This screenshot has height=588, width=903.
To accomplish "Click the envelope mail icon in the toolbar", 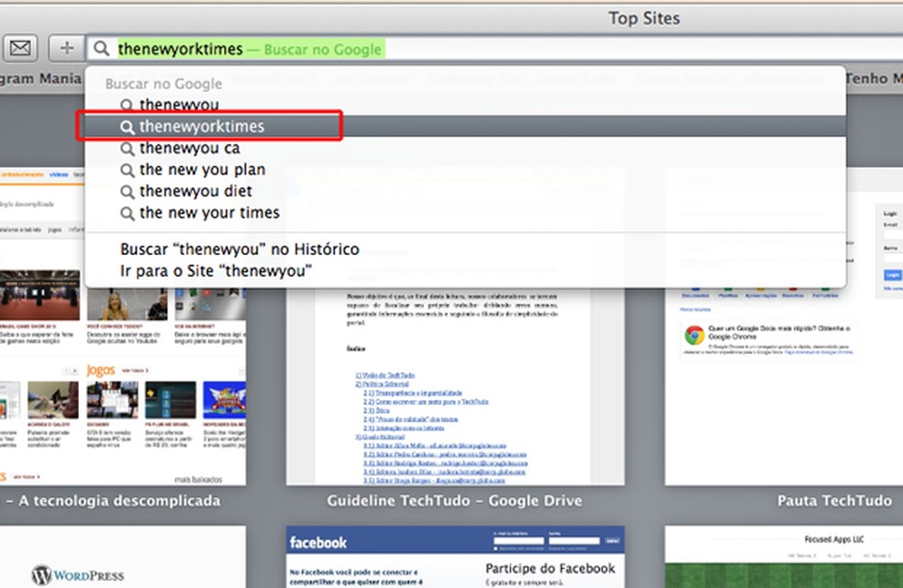I will tap(19, 48).
